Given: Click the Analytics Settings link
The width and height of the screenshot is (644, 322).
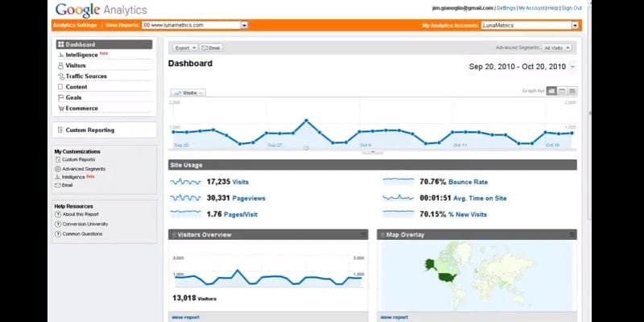Looking at the screenshot, I should point(75,25).
